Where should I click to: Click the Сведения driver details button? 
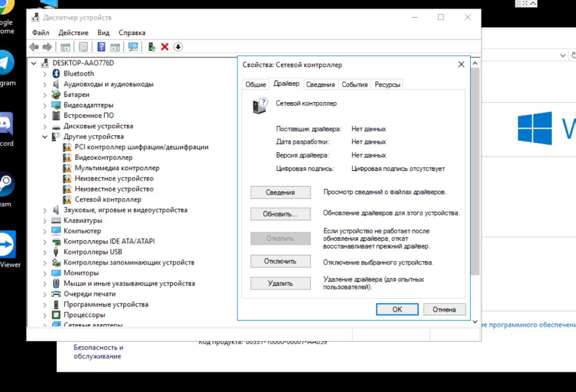point(280,192)
